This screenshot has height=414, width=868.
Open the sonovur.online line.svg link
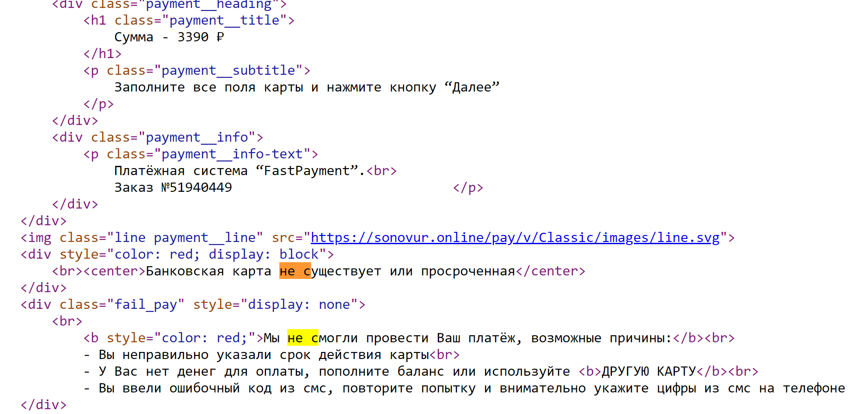[x=515, y=238]
